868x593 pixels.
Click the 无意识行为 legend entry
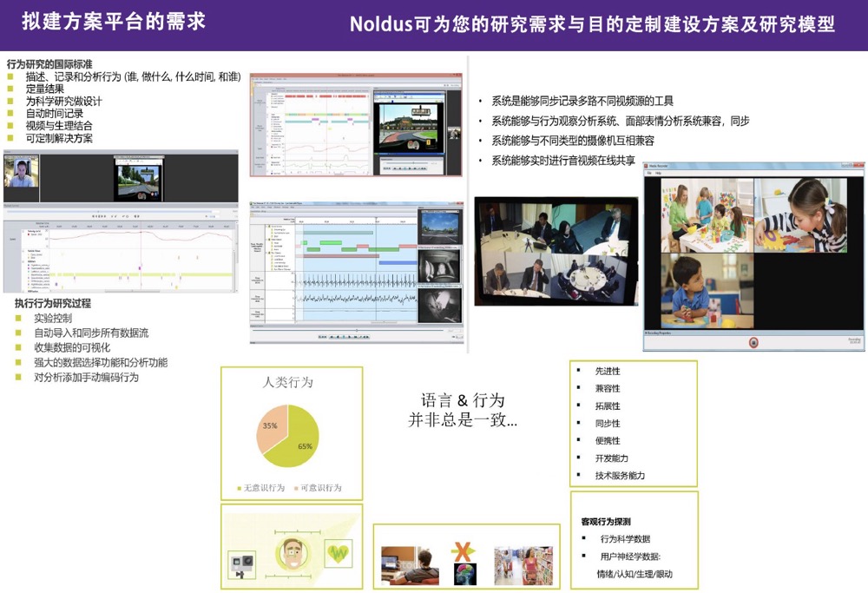pyautogui.click(x=260, y=488)
